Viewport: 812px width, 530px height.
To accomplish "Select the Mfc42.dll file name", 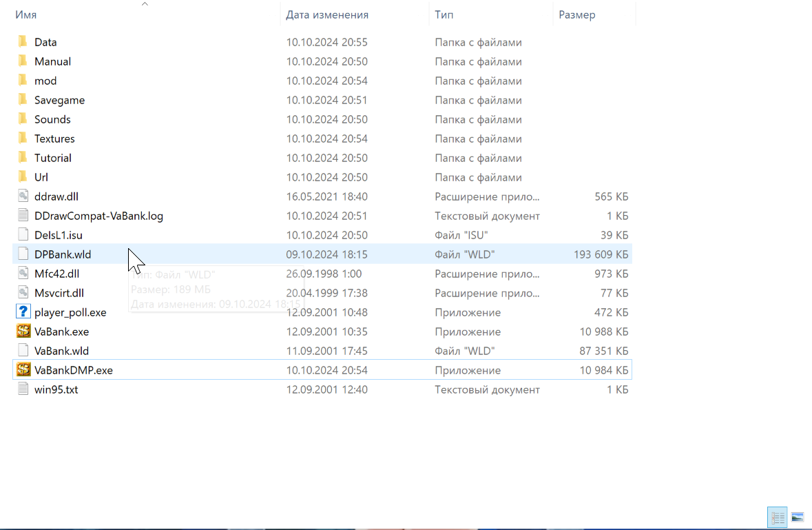I will pyautogui.click(x=57, y=274).
